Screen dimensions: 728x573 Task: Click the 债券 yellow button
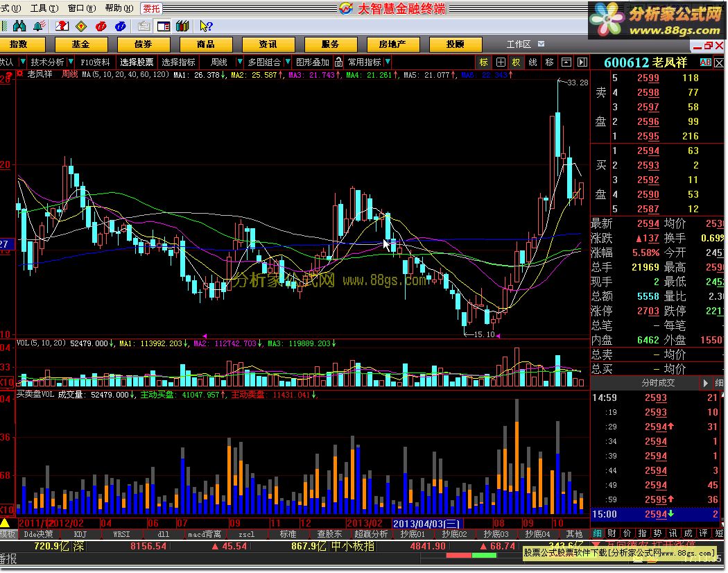[144, 44]
